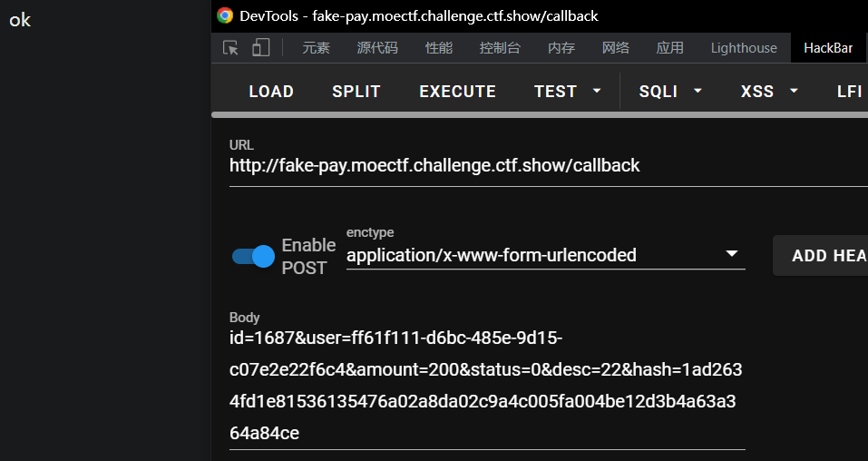
Task: Click the LOAD button
Action: point(271,91)
